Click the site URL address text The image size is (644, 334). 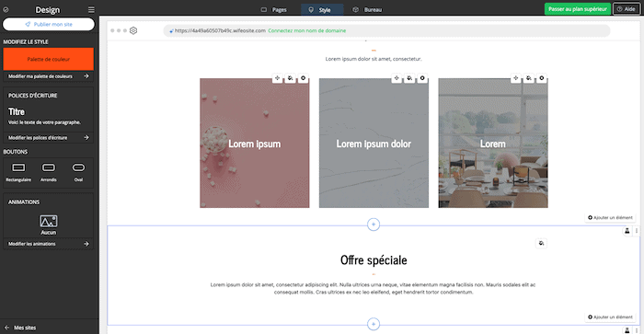220,30
